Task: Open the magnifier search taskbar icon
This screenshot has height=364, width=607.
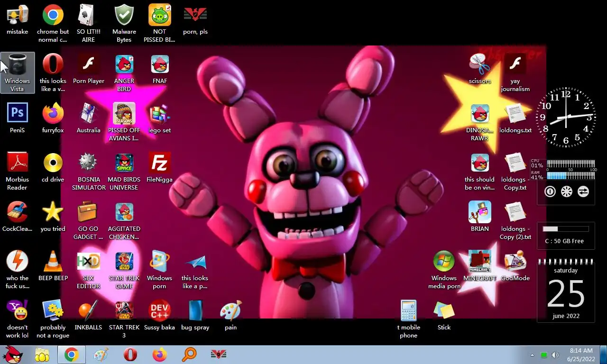Action: tap(189, 355)
